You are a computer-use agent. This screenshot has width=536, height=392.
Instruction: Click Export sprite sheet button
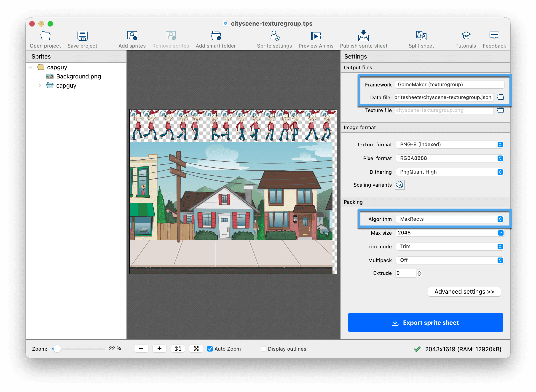click(425, 322)
